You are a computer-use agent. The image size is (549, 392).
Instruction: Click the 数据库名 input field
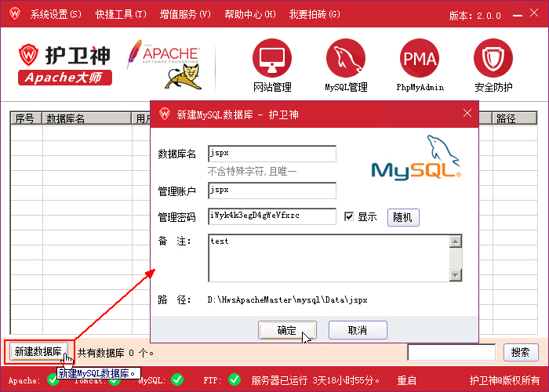pyautogui.click(x=271, y=154)
